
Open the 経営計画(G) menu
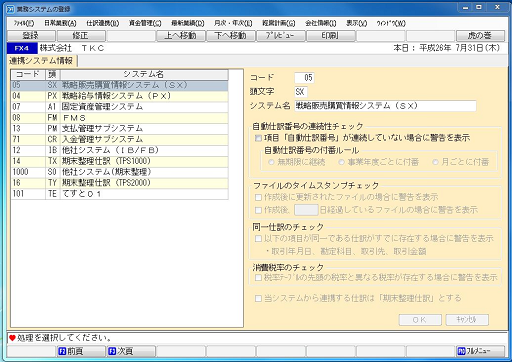point(279,23)
